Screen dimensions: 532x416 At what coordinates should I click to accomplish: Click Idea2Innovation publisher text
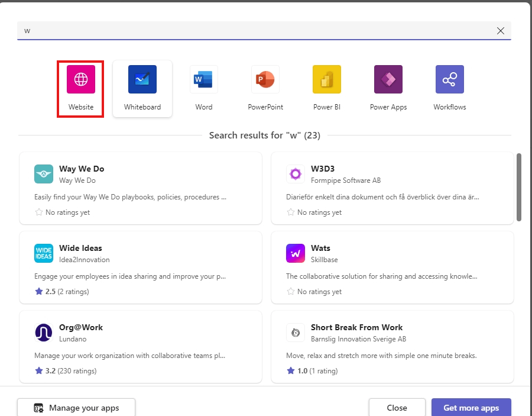pos(84,260)
